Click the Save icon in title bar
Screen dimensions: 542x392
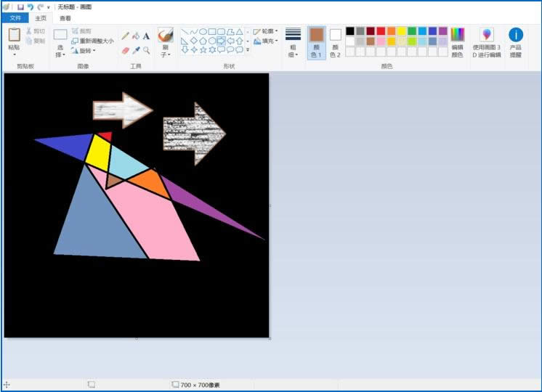pos(20,7)
